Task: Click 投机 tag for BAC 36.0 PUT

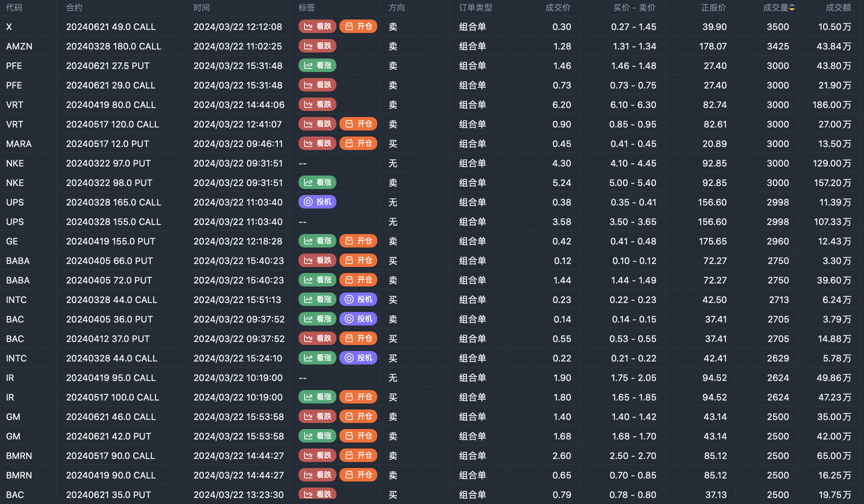Action: pos(358,319)
